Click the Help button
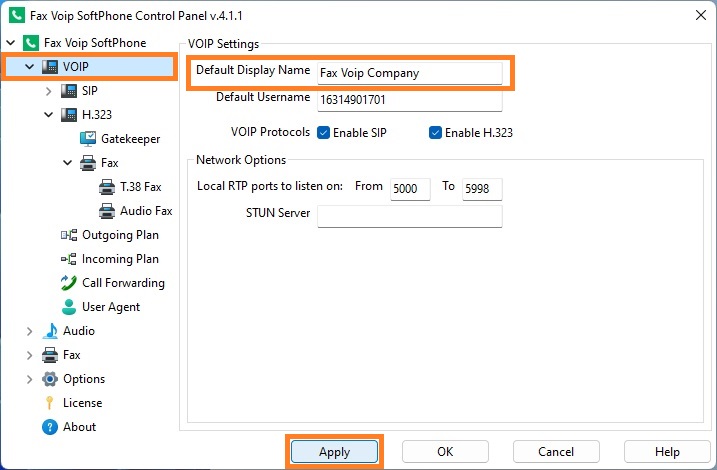Viewport: 717px width, 470px height. (x=667, y=452)
